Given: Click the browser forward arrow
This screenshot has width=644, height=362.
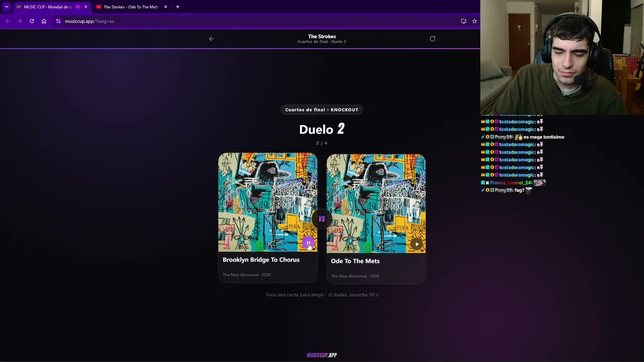Looking at the screenshot, I should (x=20, y=21).
